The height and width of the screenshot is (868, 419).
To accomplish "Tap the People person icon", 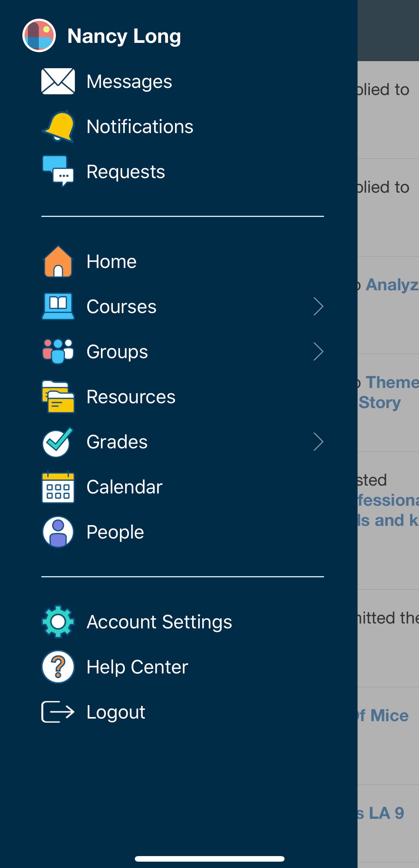I will coord(58,532).
